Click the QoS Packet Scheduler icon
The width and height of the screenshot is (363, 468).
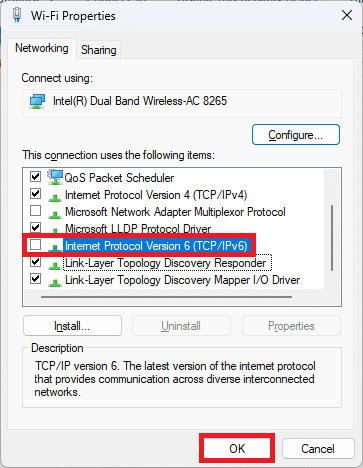tap(55, 177)
